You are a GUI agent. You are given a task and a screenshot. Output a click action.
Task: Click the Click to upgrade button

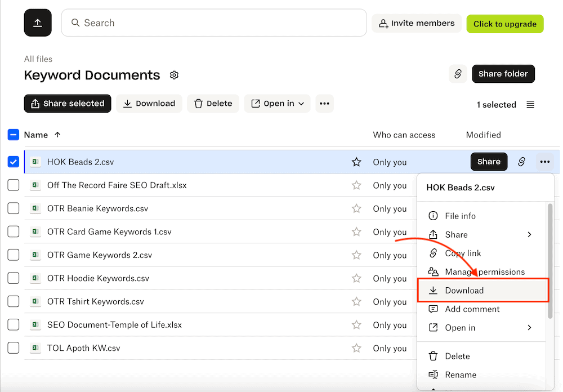tap(505, 24)
